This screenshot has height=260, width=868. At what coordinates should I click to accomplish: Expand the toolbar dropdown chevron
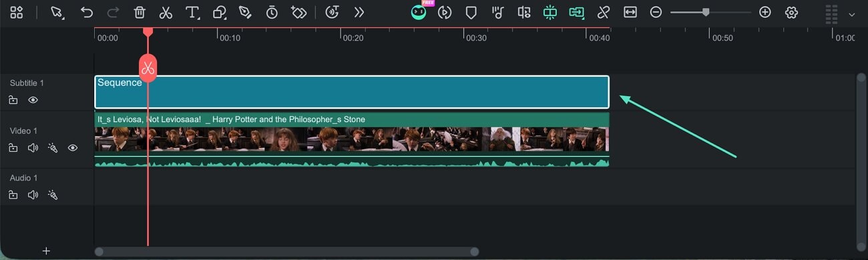click(x=851, y=14)
